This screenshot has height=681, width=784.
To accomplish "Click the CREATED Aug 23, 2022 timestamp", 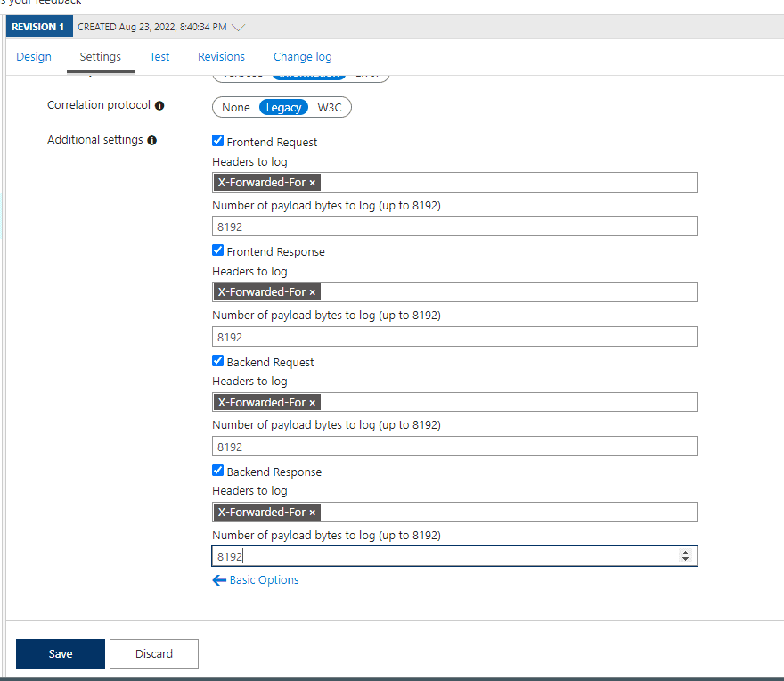I will click(152, 27).
